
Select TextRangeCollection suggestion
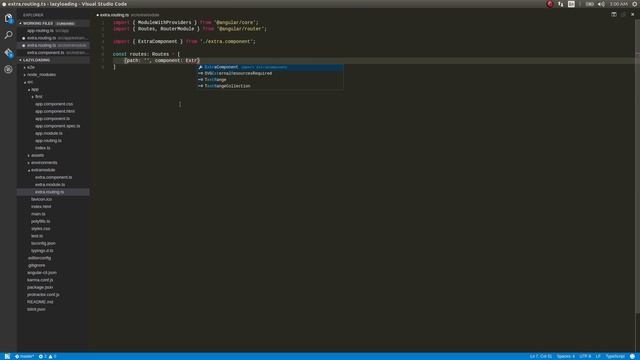point(270,86)
